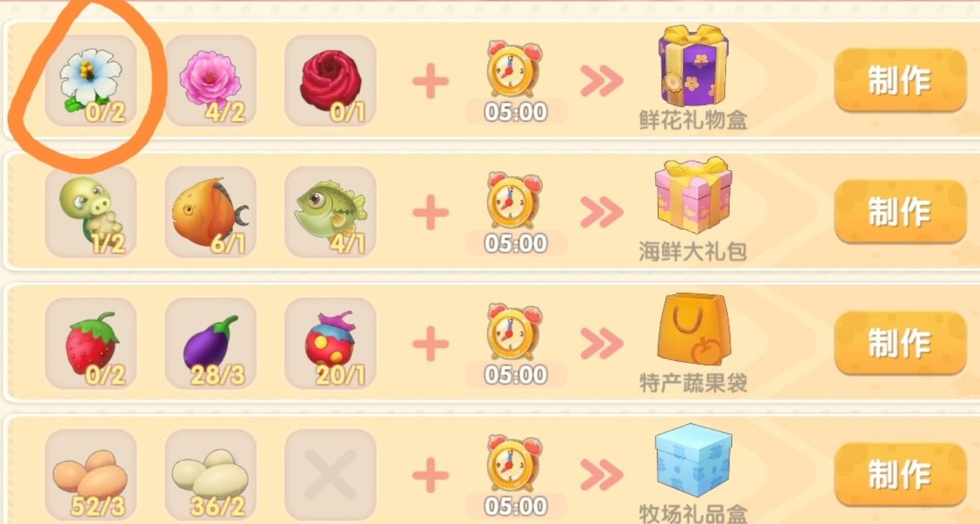This screenshot has height=524, width=980.
Task: Select the purple eggplant ingredient slot
Action: tap(211, 343)
